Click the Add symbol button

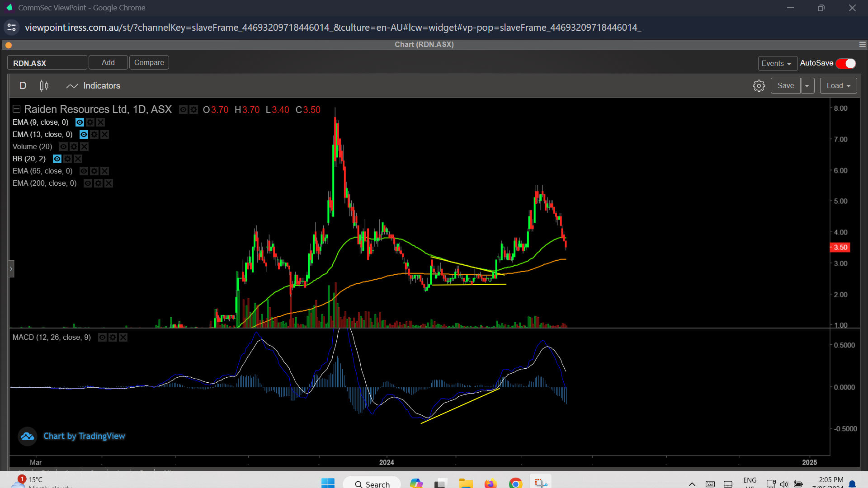point(108,62)
